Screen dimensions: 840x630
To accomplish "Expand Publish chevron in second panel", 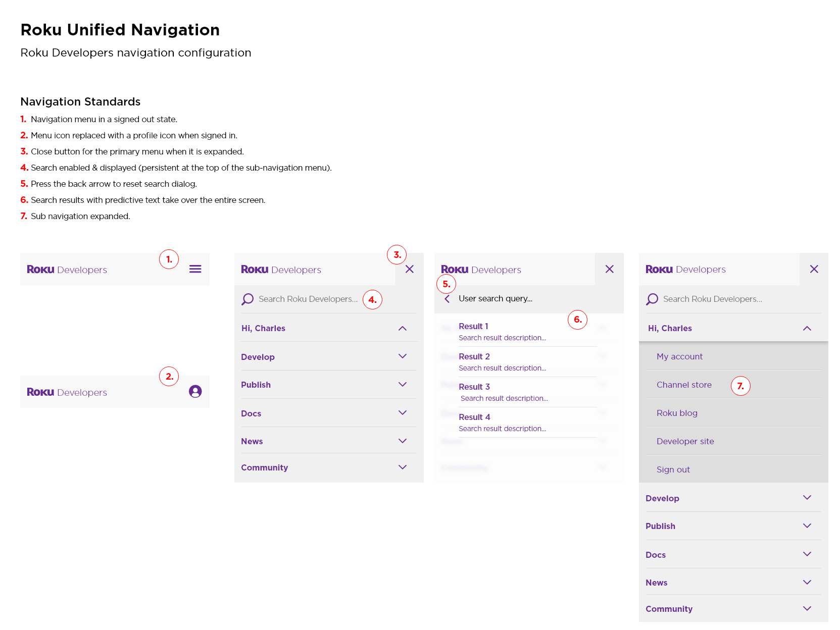I will tap(403, 385).
